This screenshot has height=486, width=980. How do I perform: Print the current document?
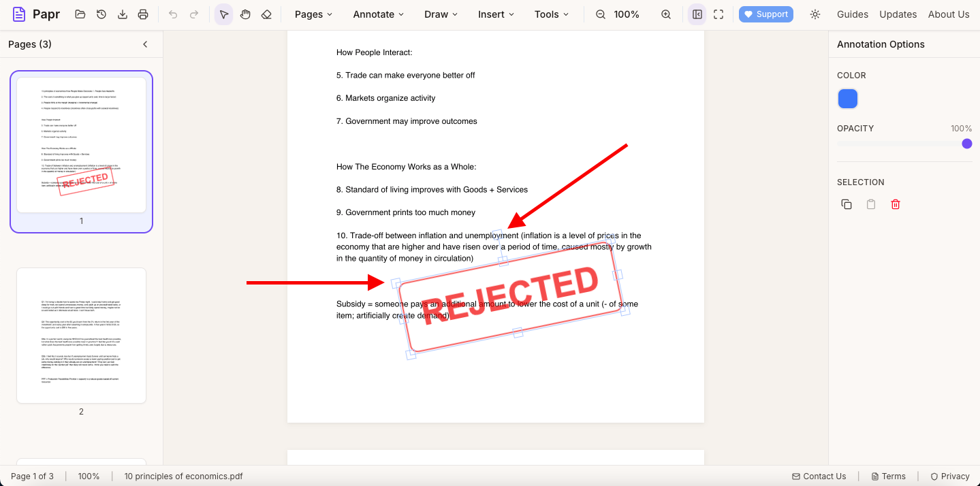pyautogui.click(x=143, y=14)
